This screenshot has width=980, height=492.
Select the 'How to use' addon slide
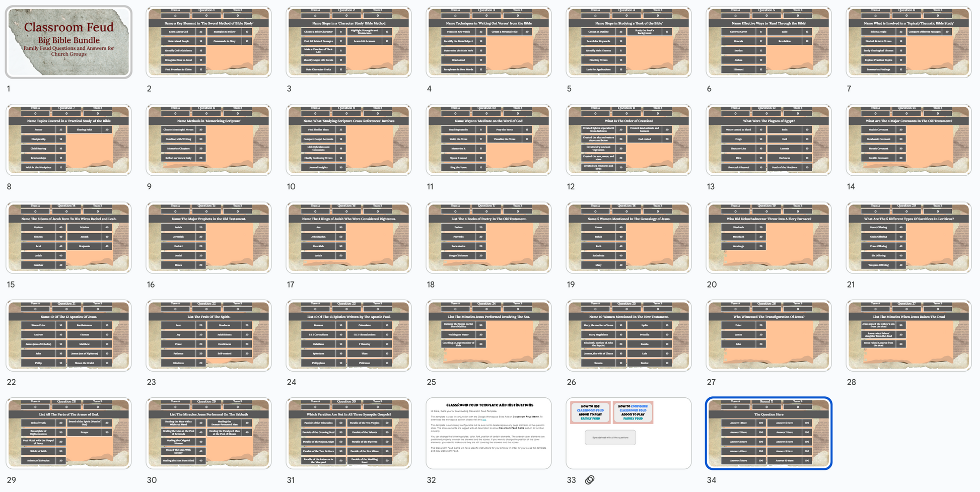point(628,434)
